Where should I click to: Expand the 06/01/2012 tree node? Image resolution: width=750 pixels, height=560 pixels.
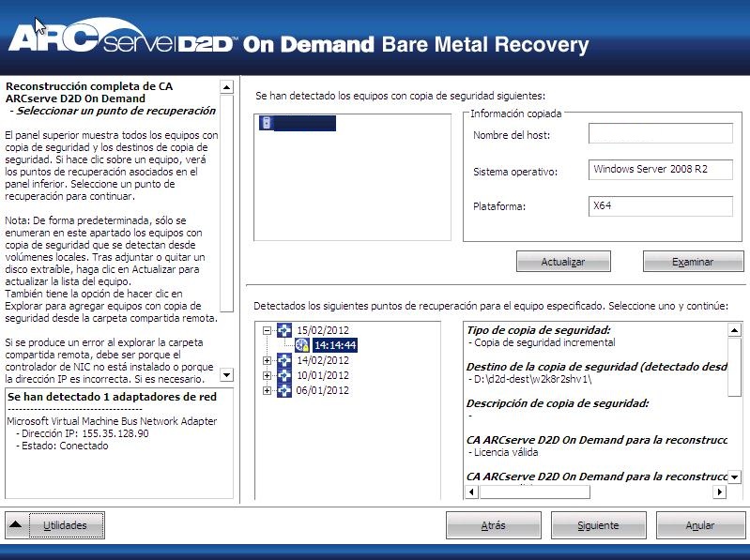(x=268, y=390)
